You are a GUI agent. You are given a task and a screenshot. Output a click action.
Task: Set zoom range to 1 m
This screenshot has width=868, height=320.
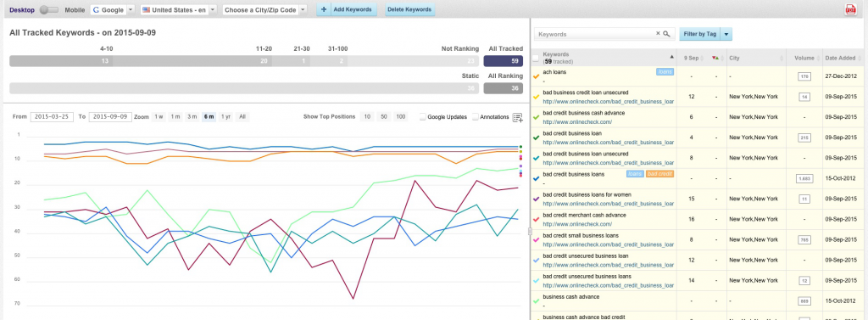coord(175,116)
